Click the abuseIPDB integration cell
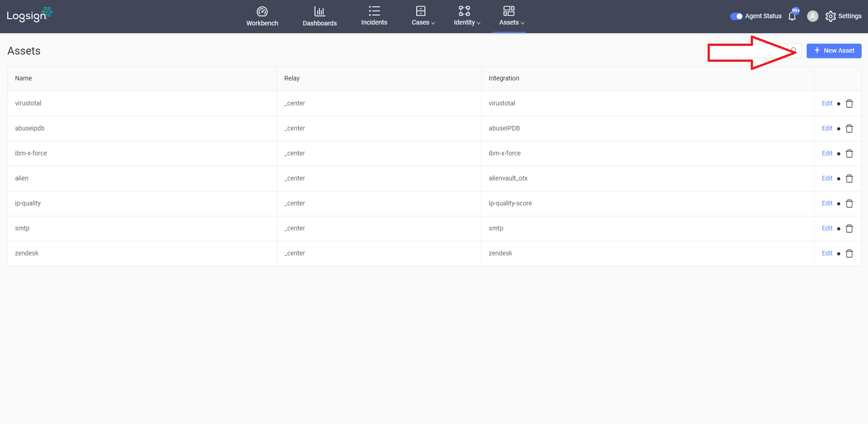The height and width of the screenshot is (424, 868). (648, 129)
